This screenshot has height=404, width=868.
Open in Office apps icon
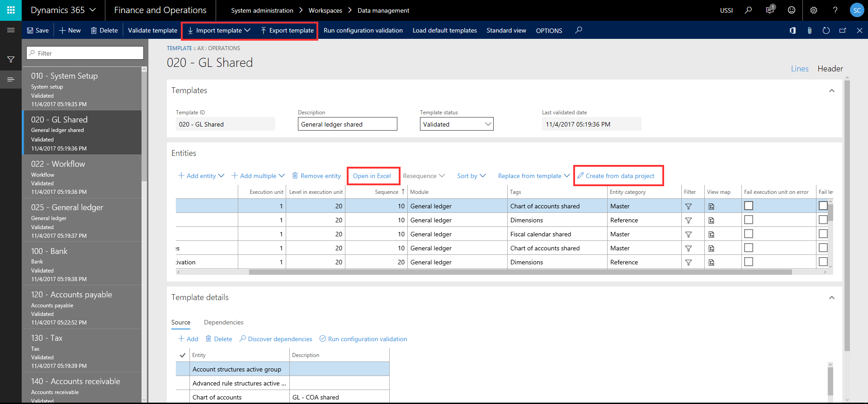pos(793,30)
